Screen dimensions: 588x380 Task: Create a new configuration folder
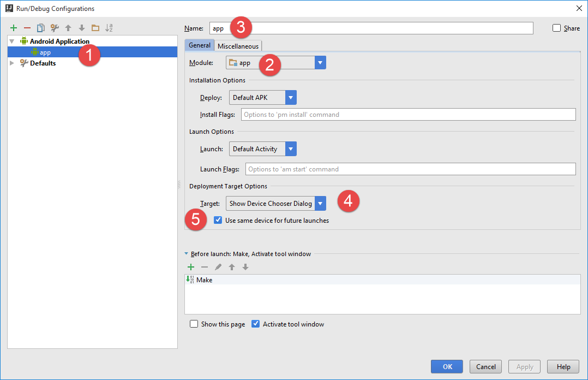95,28
